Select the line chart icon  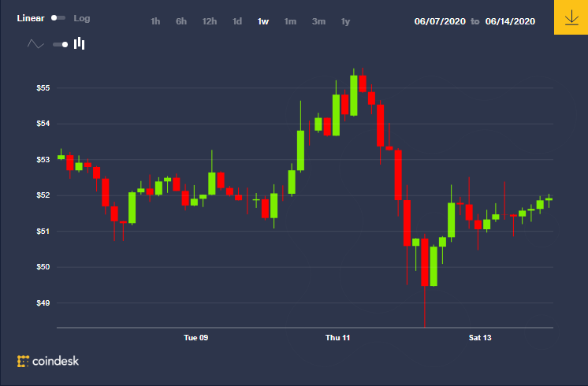35,44
